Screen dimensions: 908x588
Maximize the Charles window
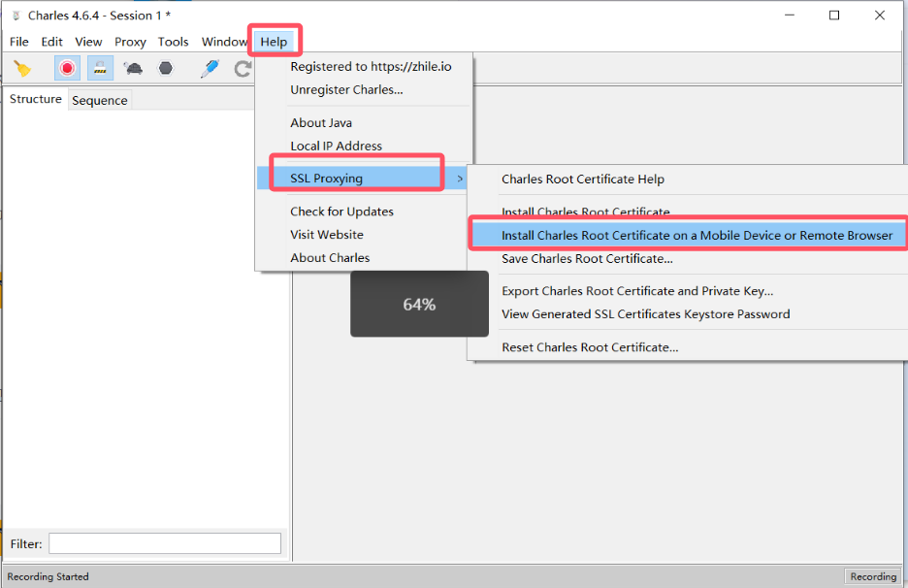(834, 16)
